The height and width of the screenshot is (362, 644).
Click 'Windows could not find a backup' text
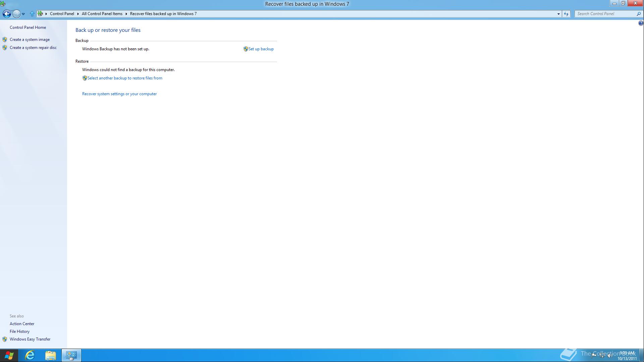[x=128, y=70]
